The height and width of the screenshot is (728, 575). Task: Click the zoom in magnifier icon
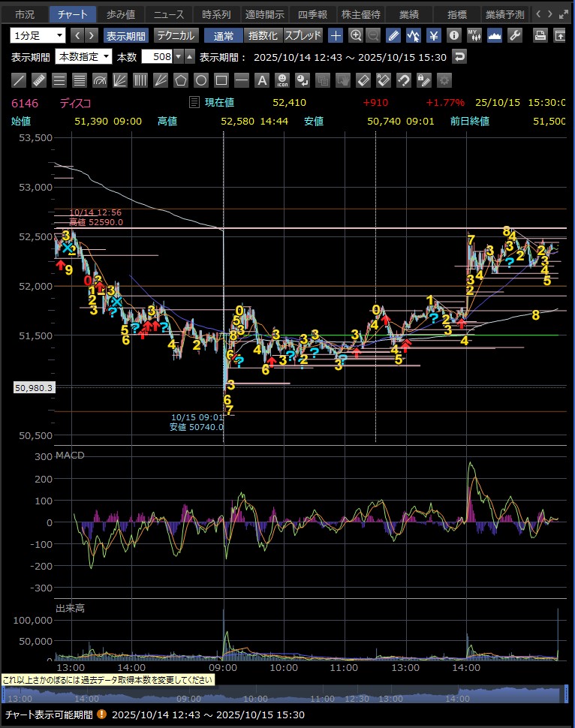click(x=355, y=35)
